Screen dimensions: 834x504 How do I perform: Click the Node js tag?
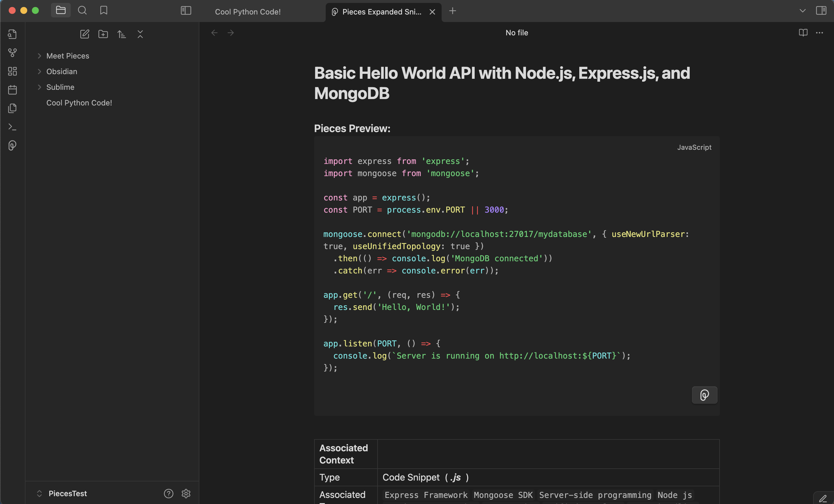coord(675,495)
